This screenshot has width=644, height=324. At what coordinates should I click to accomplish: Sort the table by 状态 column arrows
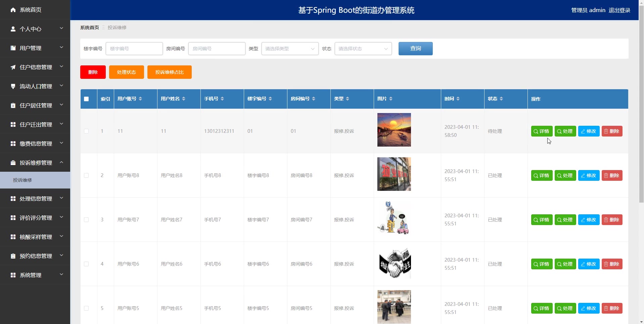point(501,99)
